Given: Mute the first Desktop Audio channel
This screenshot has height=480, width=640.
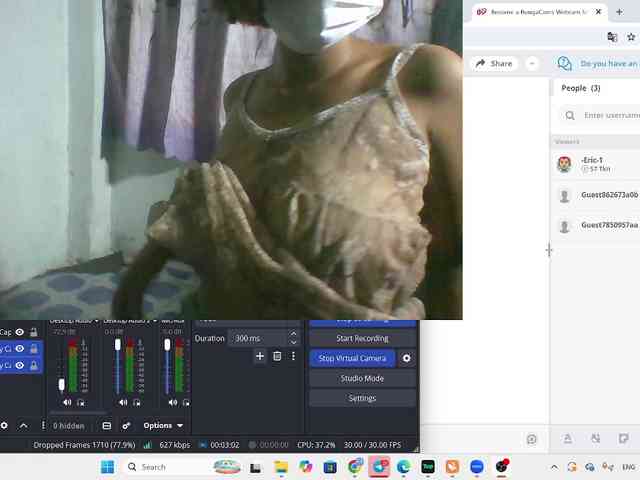Looking at the screenshot, I should point(67,402).
